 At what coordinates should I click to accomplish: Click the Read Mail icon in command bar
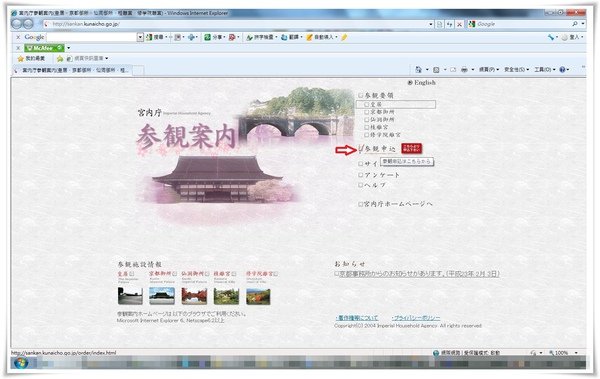453,70
